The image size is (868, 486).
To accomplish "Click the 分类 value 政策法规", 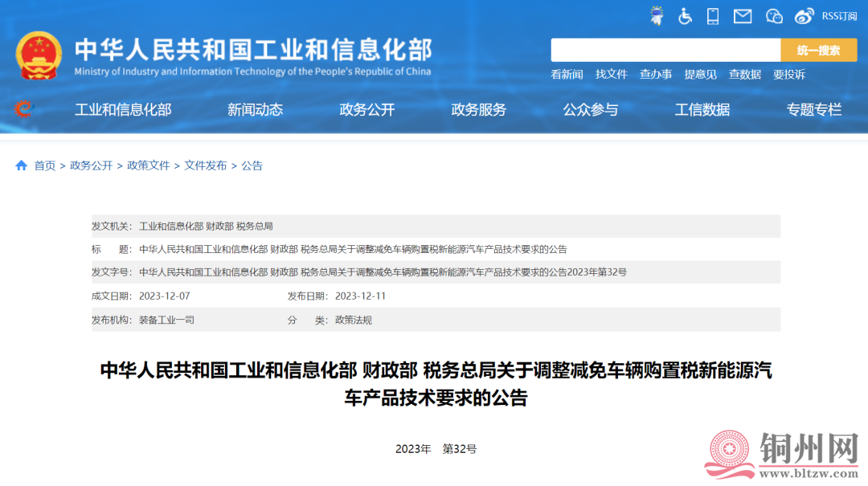I will (353, 320).
